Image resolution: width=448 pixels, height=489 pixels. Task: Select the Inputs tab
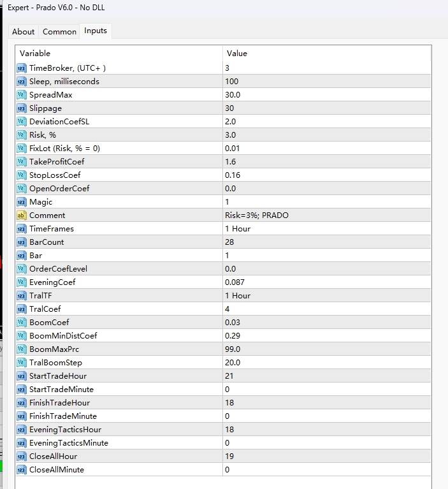tap(96, 31)
